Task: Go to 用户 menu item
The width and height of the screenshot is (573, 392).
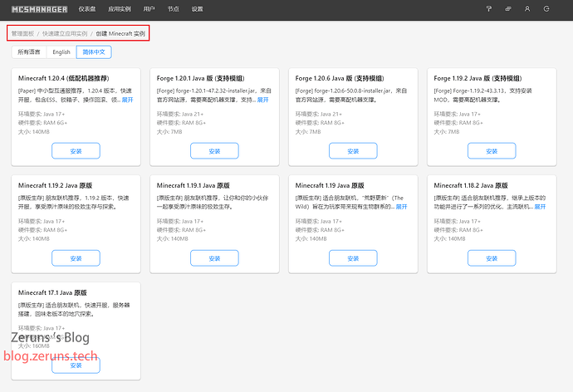Action: [x=149, y=9]
